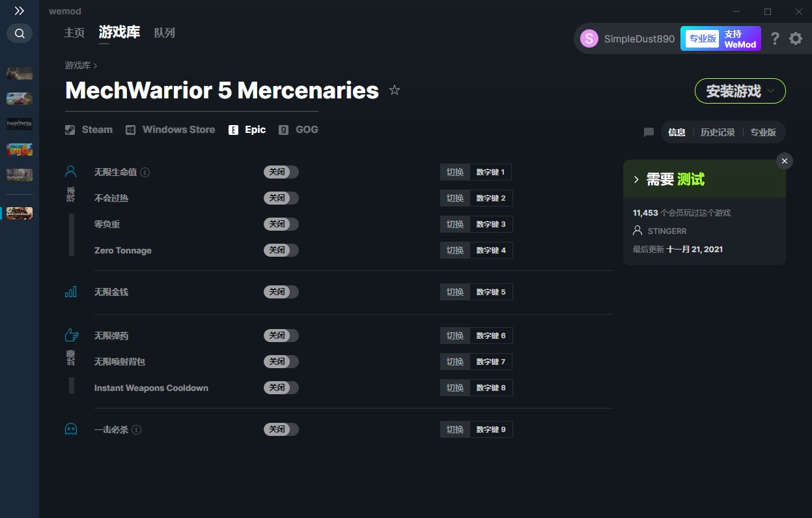This screenshot has width=812, height=518.
Task: Click the 数字键 5 key binding
Action: click(491, 292)
